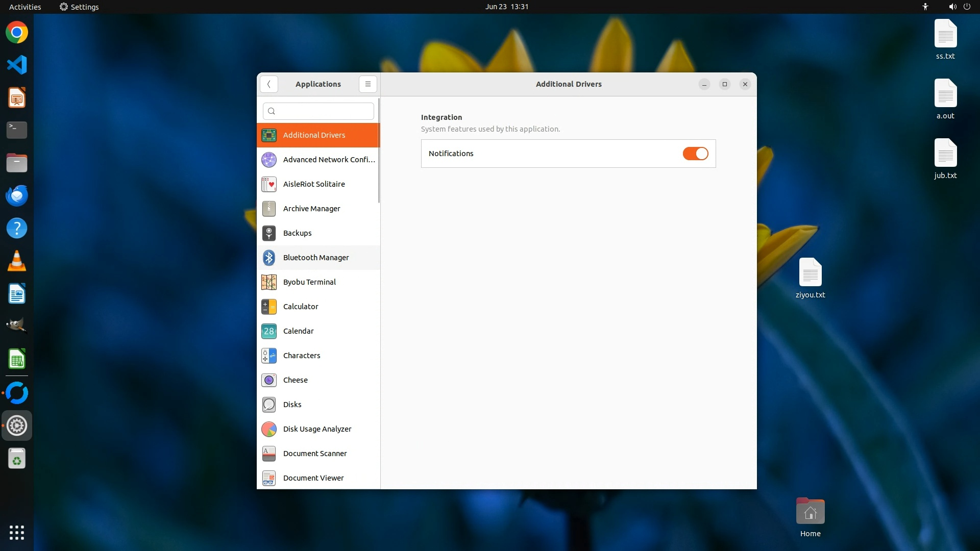The height and width of the screenshot is (551, 980).
Task: Click Activities in the top bar
Action: tap(25, 7)
